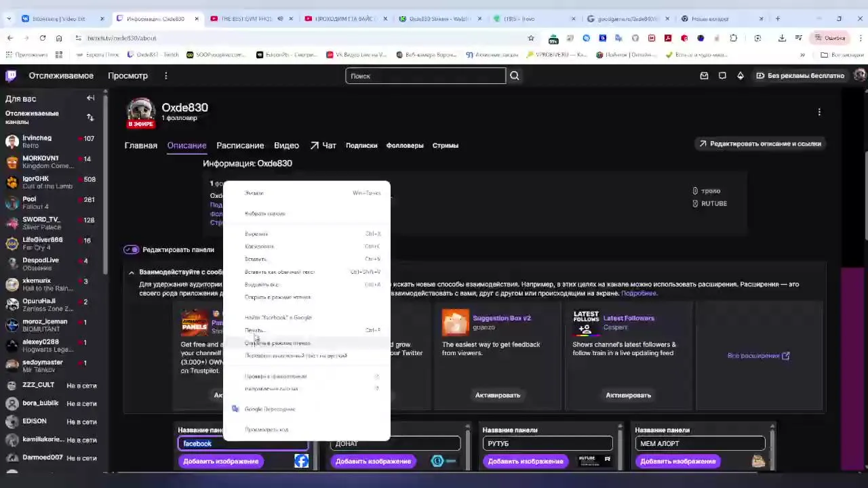Open Отслеживаемое in the top navigation

[x=61, y=76]
